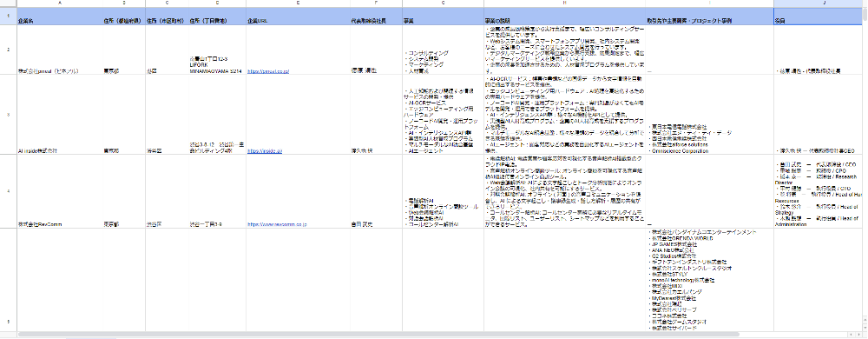This screenshot has width=868, height=339.
Task: Select the 事業の説明 cell of AI inside
Action: pos(565,115)
